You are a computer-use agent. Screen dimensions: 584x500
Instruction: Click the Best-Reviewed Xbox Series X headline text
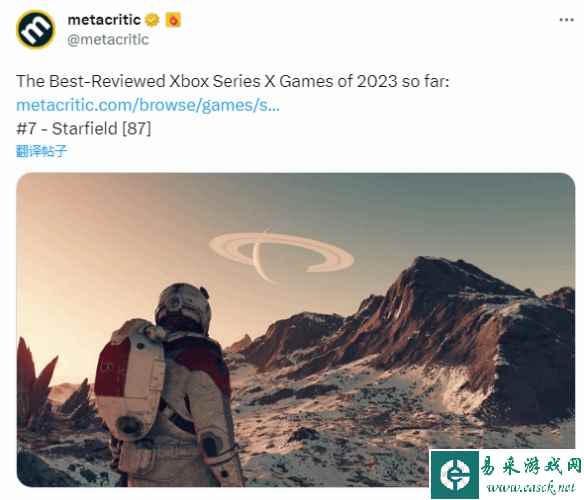coord(233,81)
